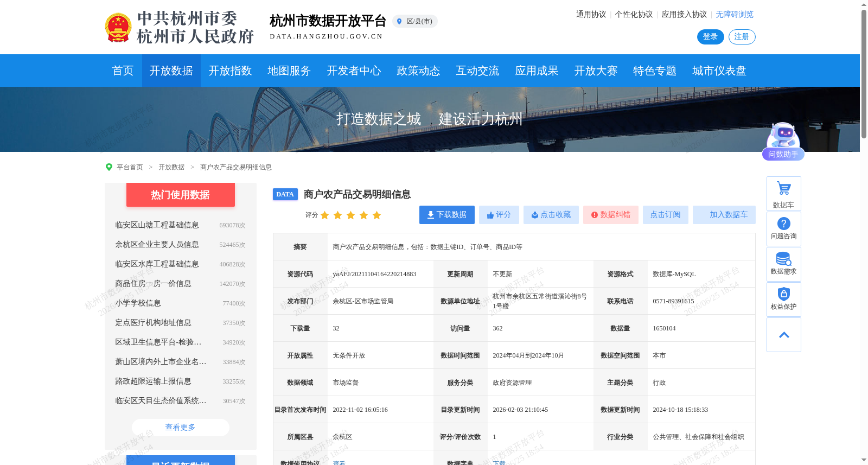Open the 数据需求 database icon
Image resolution: width=868 pixels, height=465 pixels.
tap(783, 259)
